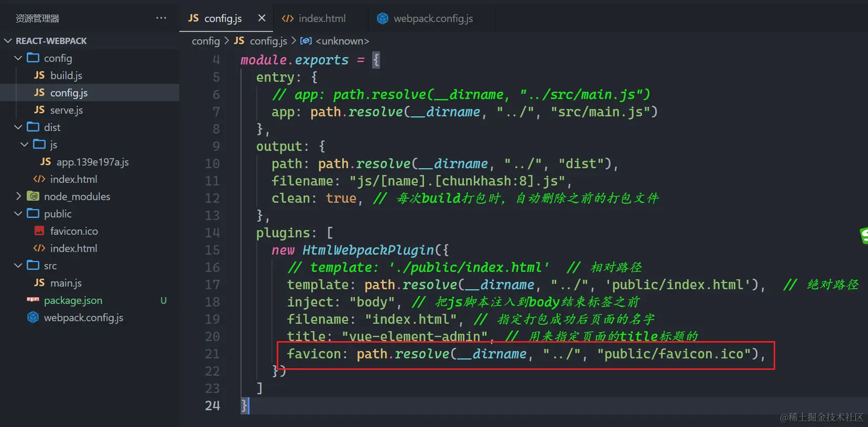868x427 pixels.
Task: Click the word entry on line 5
Action: click(x=275, y=77)
